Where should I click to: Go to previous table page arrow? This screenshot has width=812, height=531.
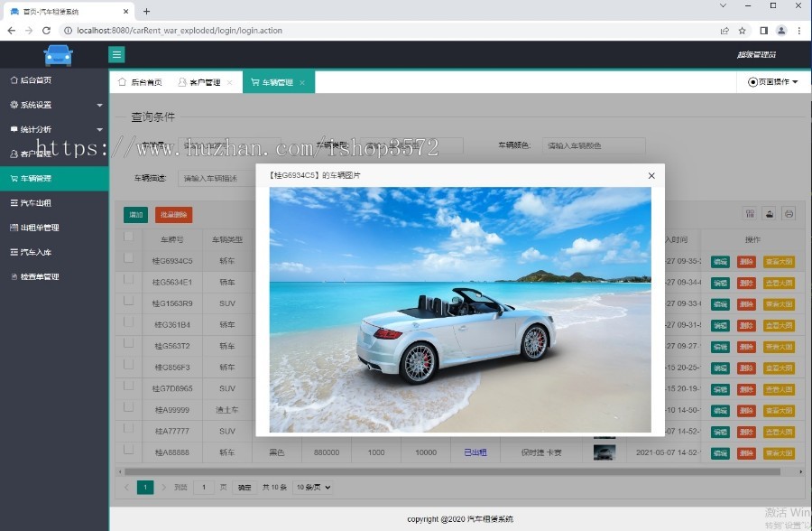126,488
